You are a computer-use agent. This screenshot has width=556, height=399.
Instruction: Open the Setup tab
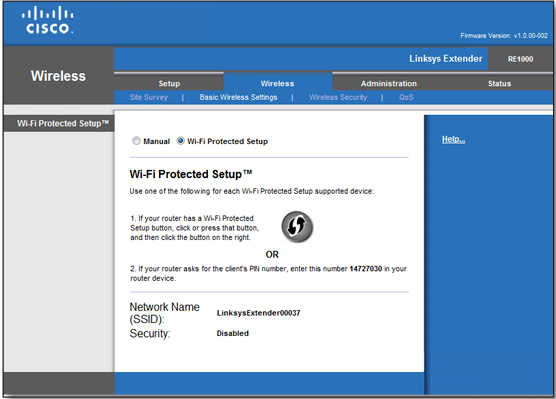pos(169,83)
